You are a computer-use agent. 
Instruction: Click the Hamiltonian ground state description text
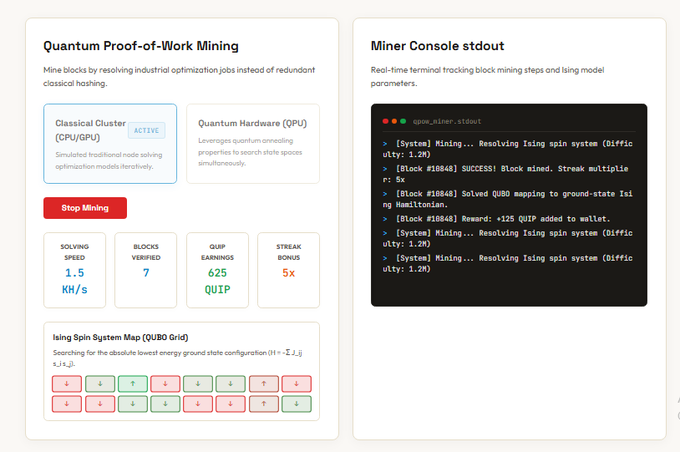pyautogui.click(x=177, y=358)
